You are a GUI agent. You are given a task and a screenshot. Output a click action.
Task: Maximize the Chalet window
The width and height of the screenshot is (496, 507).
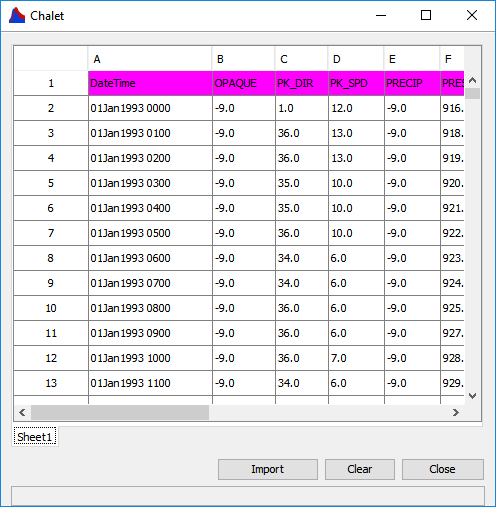pos(426,15)
